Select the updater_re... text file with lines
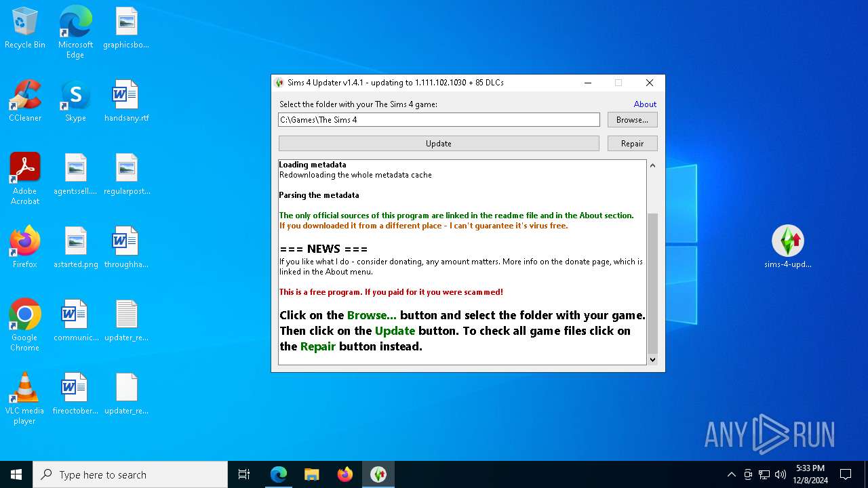Viewport: 868px width, 488px height. [x=126, y=321]
